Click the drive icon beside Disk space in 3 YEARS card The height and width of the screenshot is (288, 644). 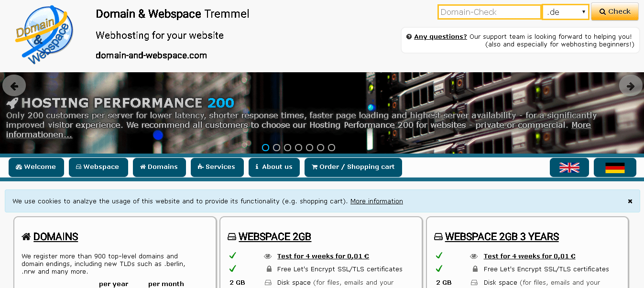pyautogui.click(x=474, y=283)
